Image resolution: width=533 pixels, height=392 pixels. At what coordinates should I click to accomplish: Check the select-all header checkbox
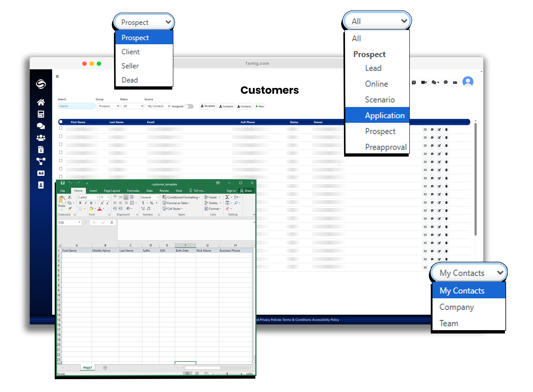(61, 122)
